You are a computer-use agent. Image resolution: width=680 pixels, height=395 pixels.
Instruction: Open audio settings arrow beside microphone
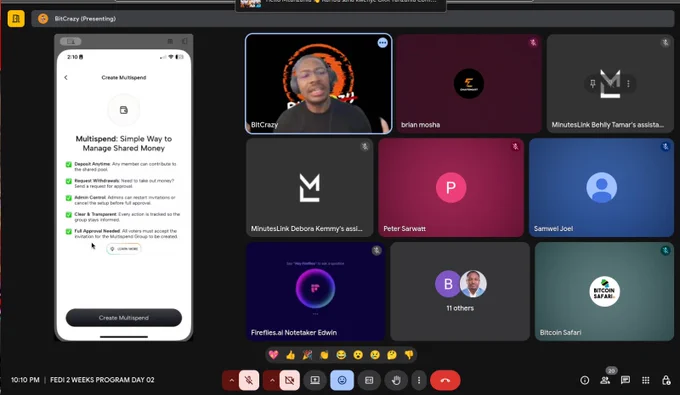tap(231, 380)
